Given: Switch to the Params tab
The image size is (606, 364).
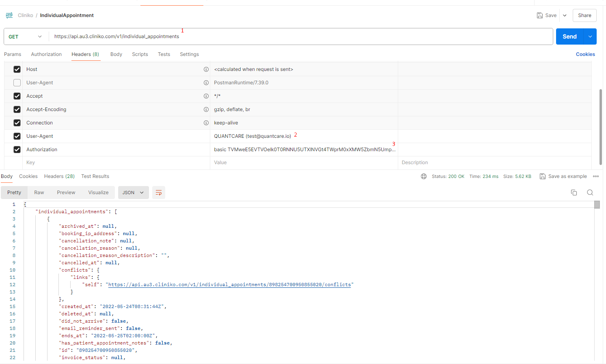Looking at the screenshot, I should 13,54.
